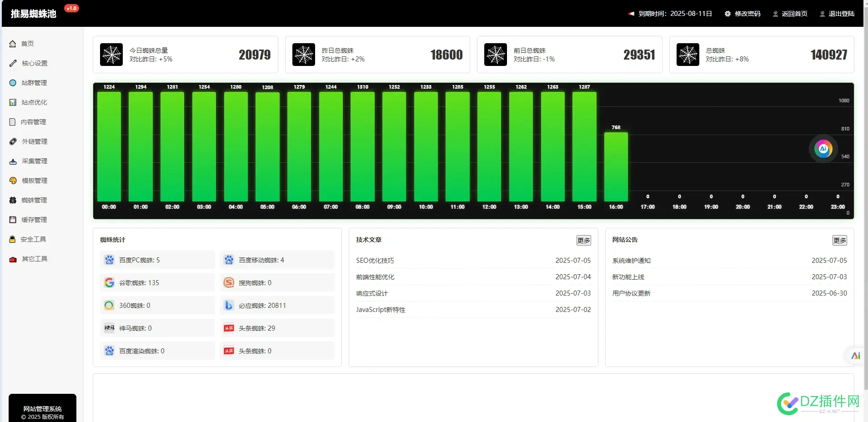Click the home icon beside 首页
Viewport: 868px width, 422px height.
pyautogui.click(x=13, y=44)
